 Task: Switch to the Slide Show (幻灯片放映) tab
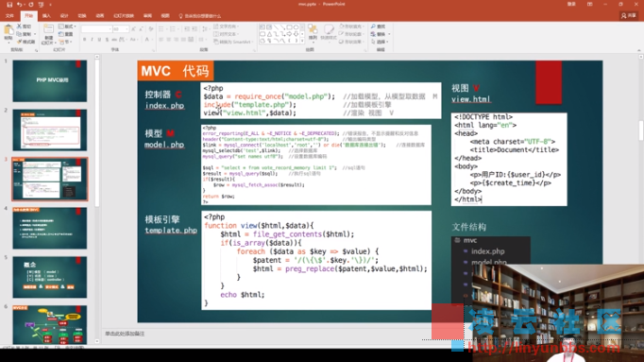point(124,16)
